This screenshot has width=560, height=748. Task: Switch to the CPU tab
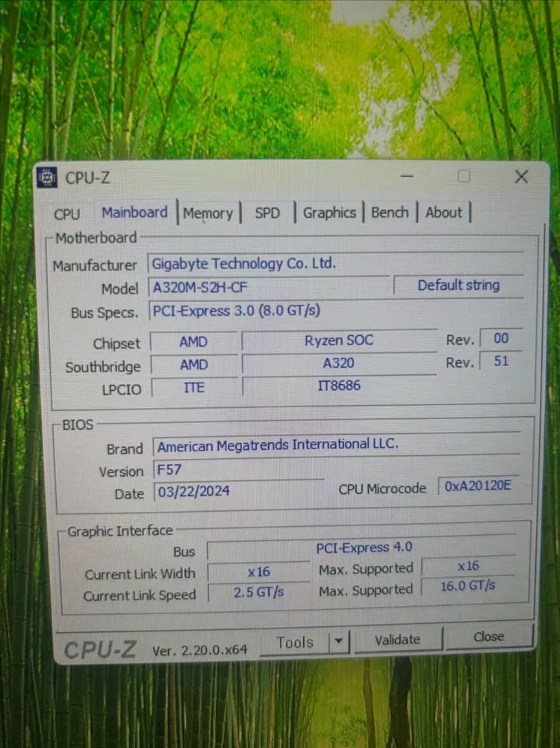pyautogui.click(x=66, y=214)
